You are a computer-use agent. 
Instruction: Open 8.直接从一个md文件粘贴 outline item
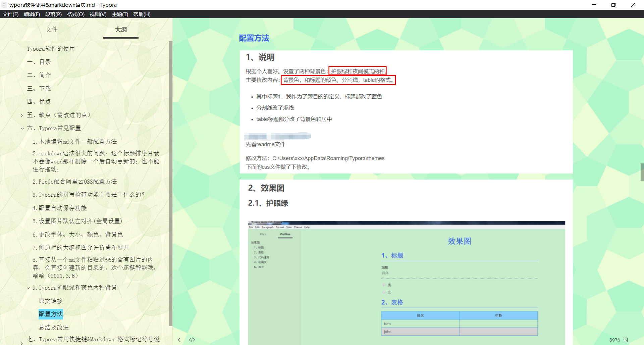click(x=94, y=268)
